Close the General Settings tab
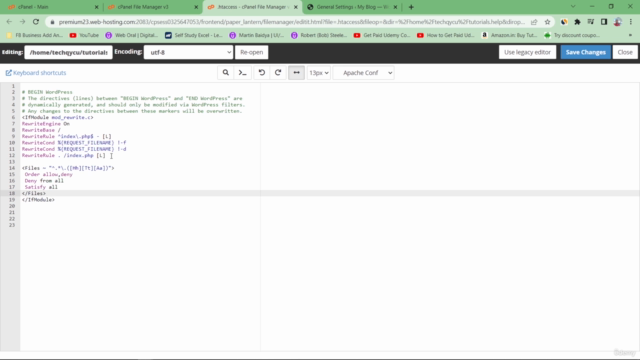Screen dimensions: 640x360 (x=395, y=7)
